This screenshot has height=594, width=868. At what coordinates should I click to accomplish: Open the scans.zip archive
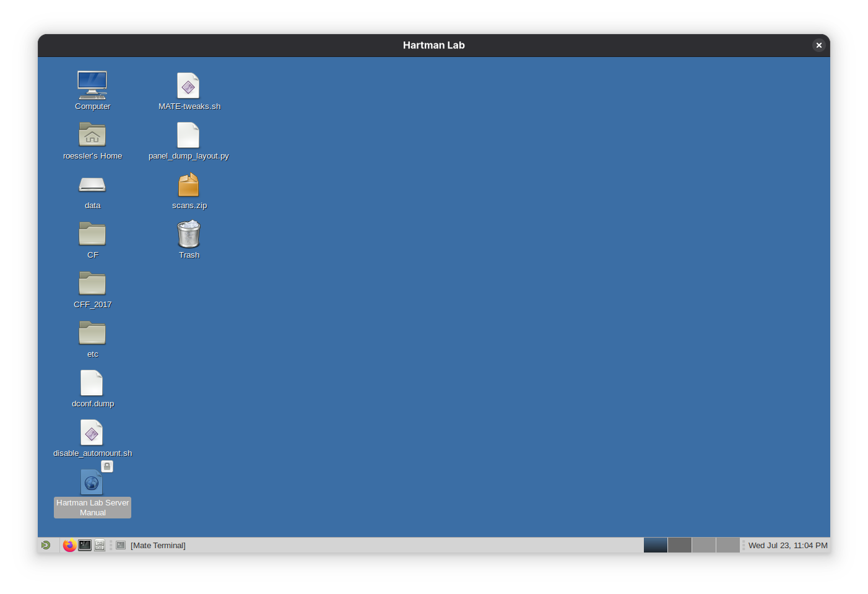[x=188, y=185]
